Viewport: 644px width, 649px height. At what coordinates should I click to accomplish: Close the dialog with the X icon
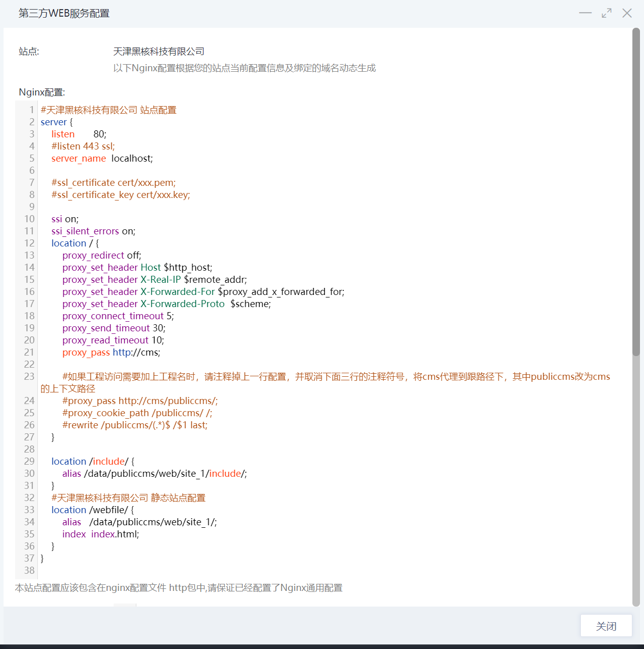(x=627, y=13)
